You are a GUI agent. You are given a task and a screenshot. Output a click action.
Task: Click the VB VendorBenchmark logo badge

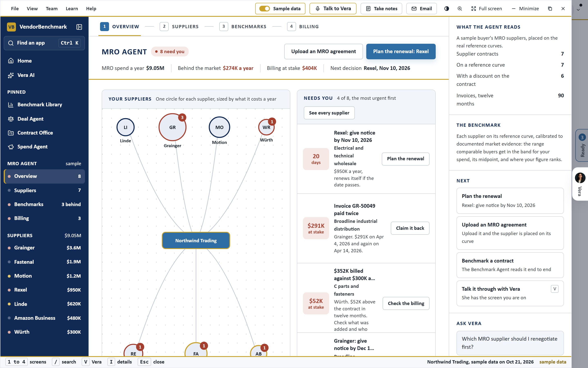pos(11,27)
